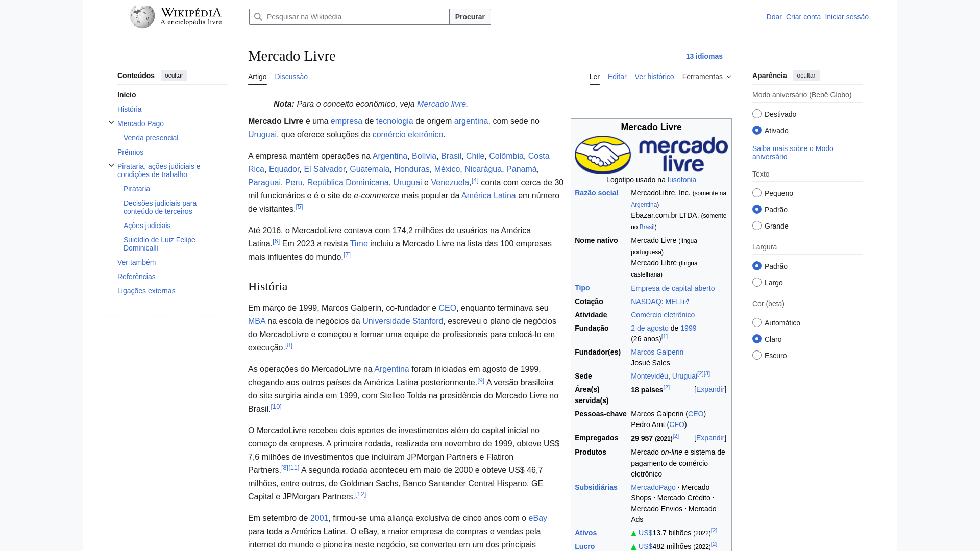Open the CFO link in Pessoas-chave
The height and width of the screenshot is (551, 980).
tap(677, 424)
